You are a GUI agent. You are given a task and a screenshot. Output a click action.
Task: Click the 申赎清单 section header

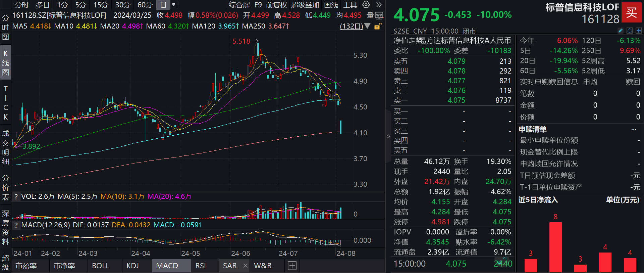point(533,129)
